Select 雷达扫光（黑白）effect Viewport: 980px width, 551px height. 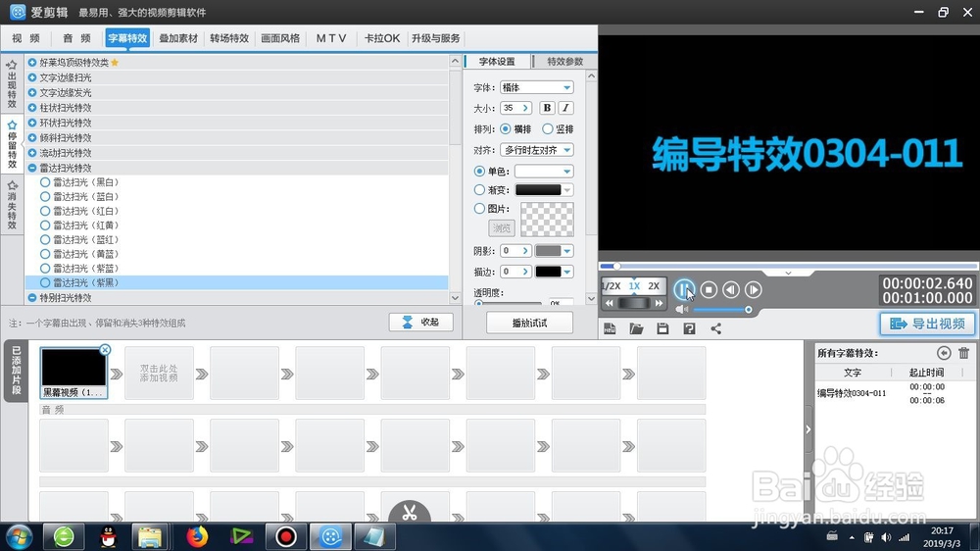point(78,182)
